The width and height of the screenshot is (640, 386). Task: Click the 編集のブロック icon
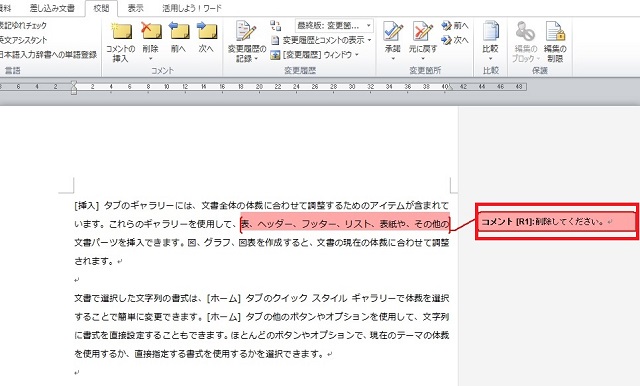point(525,32)
